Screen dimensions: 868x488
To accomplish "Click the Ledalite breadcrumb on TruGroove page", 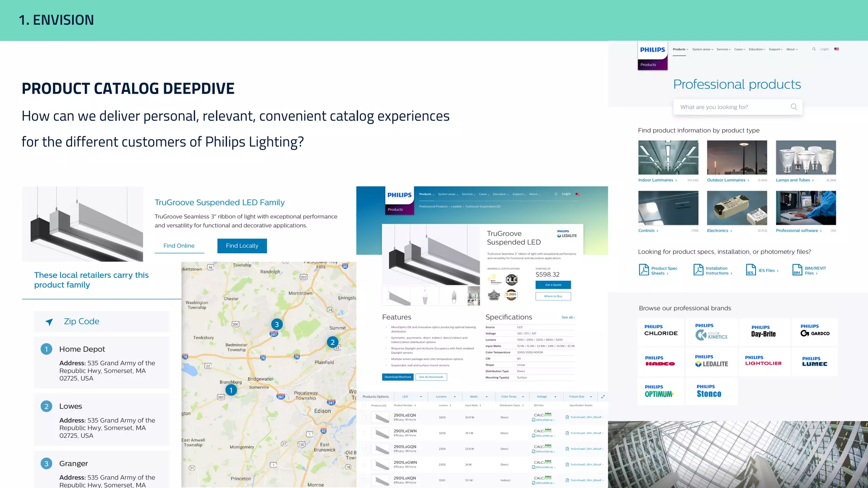I will coord(456,207).
